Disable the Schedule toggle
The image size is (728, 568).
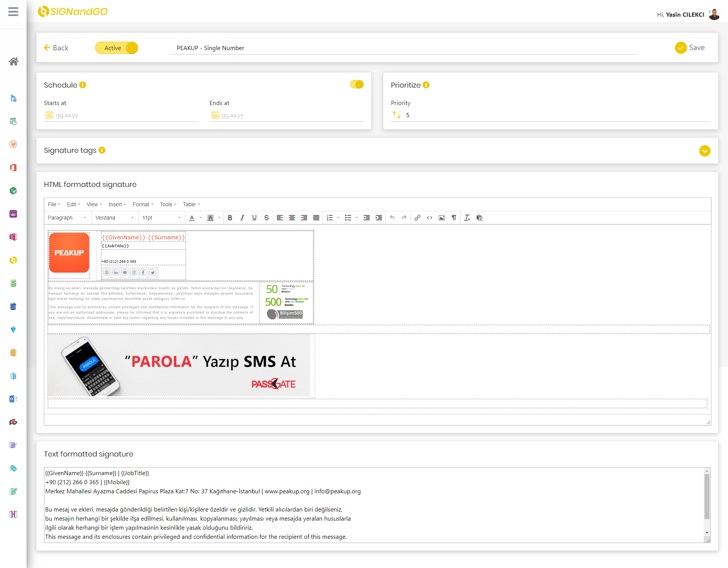coord(356,84)
